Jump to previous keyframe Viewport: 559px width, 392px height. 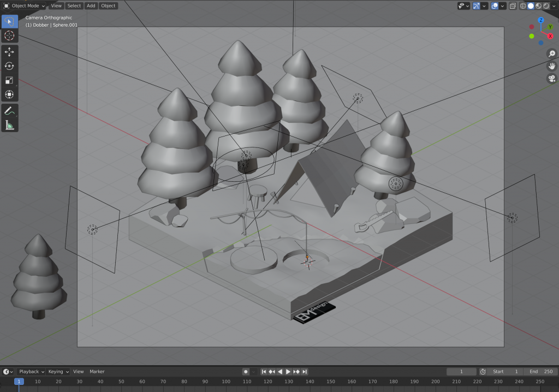[272, 372]
